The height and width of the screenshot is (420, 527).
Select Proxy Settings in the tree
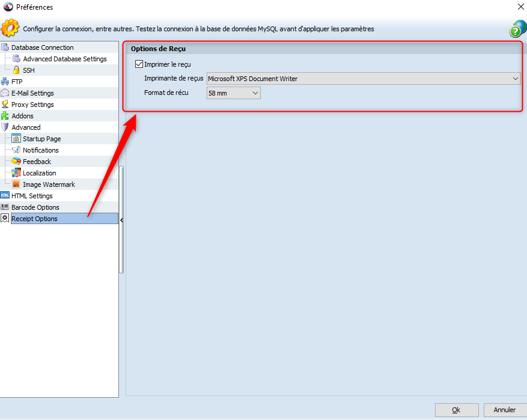tap(32, 105)
